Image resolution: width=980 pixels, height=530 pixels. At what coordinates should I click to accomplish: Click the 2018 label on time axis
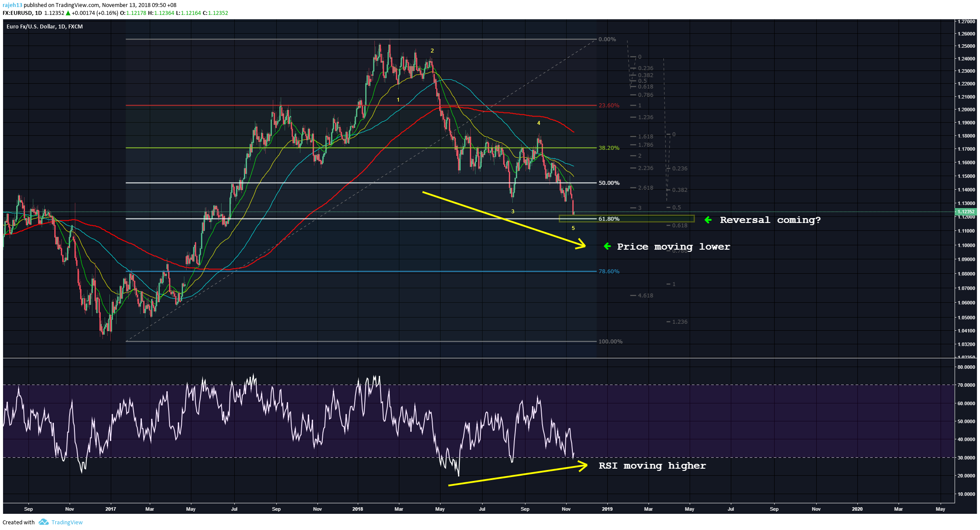(x=358, y=509)
